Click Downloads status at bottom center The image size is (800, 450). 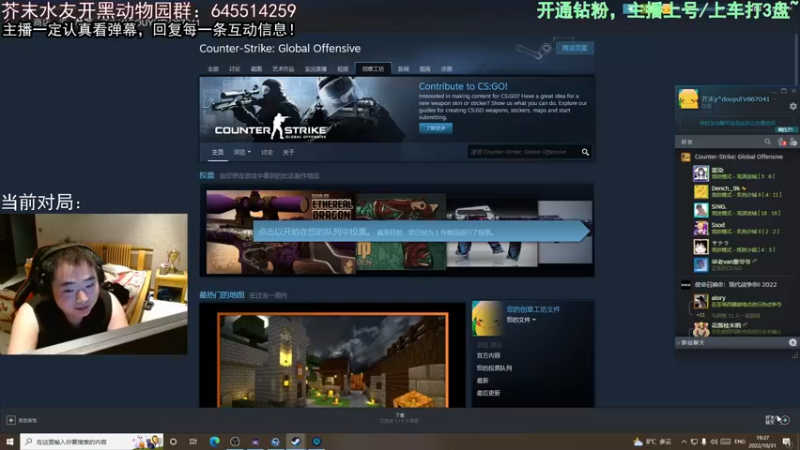tap(399, 418)
